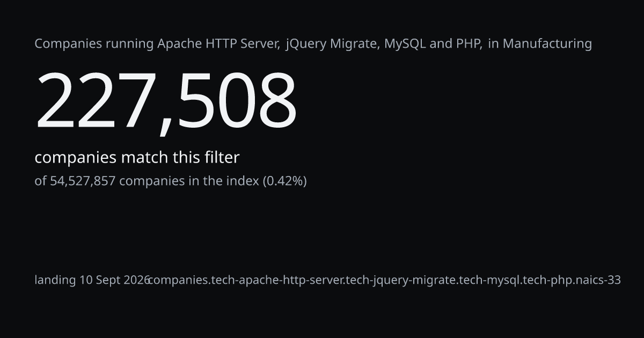The image size is (644, 338).
Task: Click the word 'landing' in the footer
Action: 55,280
